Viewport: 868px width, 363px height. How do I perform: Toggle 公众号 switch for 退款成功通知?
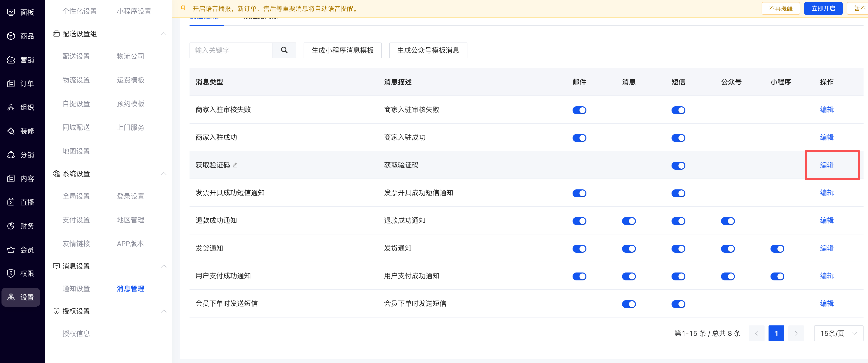click(x=728, y=221)
